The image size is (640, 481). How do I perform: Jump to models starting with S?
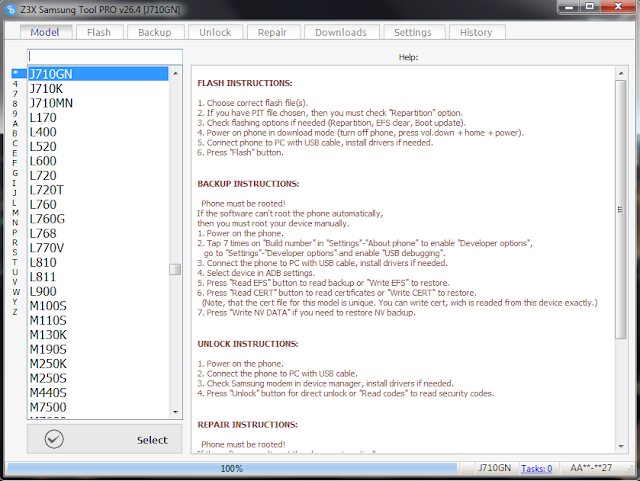(x=15, y=252)
